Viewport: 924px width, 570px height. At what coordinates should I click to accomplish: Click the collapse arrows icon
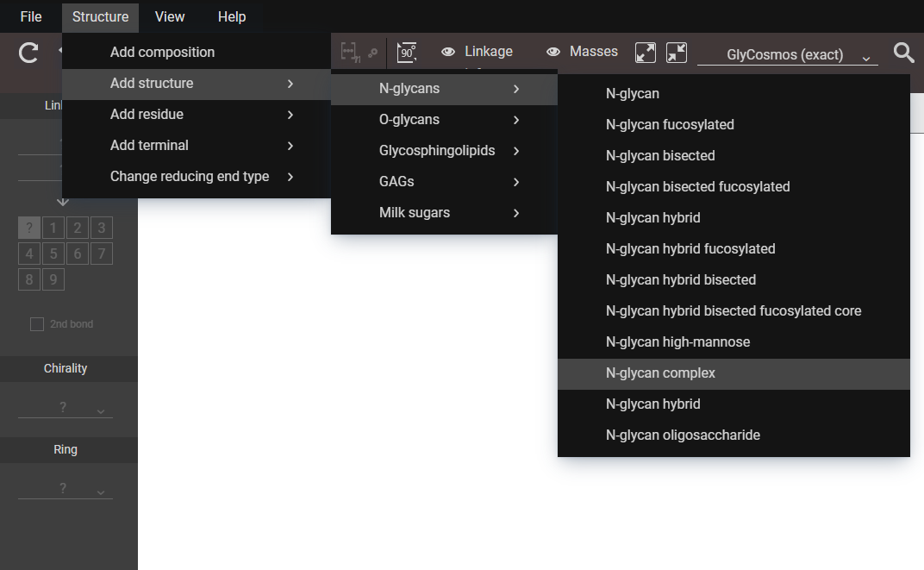[677, 53]
